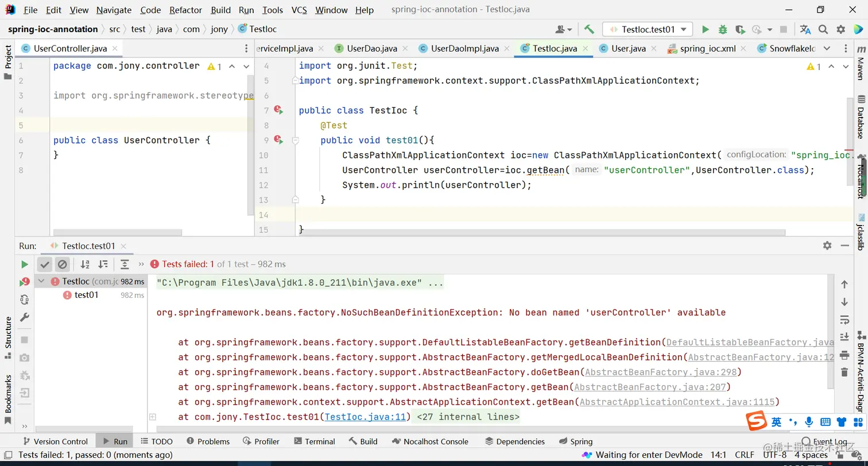Toggle alphabetical sorting of test results
This screenshot has height=466, width=868.
pos(85,264)
